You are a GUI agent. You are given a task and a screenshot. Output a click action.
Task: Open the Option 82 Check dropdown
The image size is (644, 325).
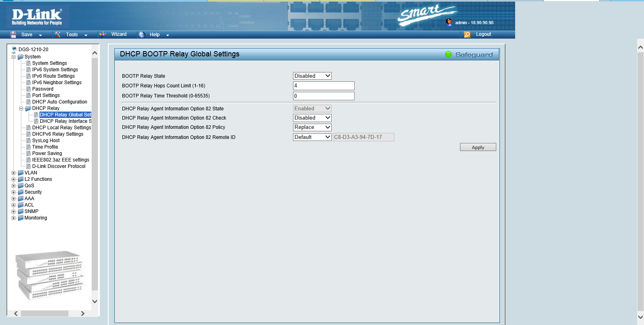(312, 118)
